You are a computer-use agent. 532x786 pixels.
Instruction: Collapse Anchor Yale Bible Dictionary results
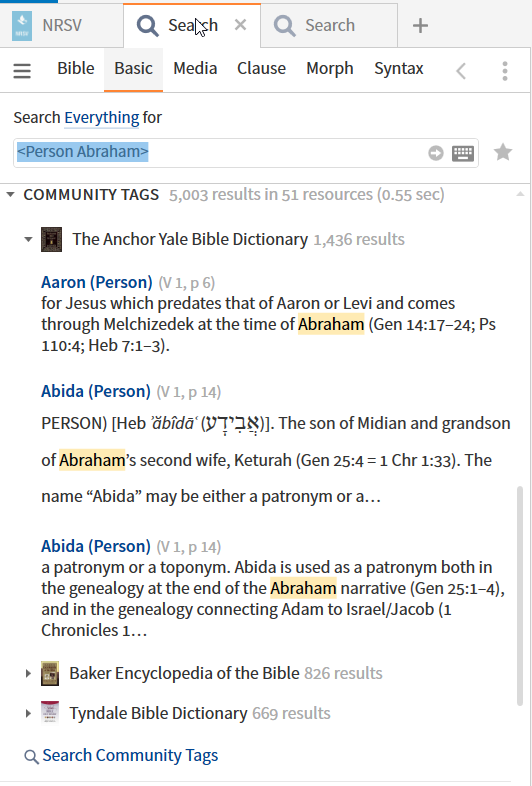28,239
